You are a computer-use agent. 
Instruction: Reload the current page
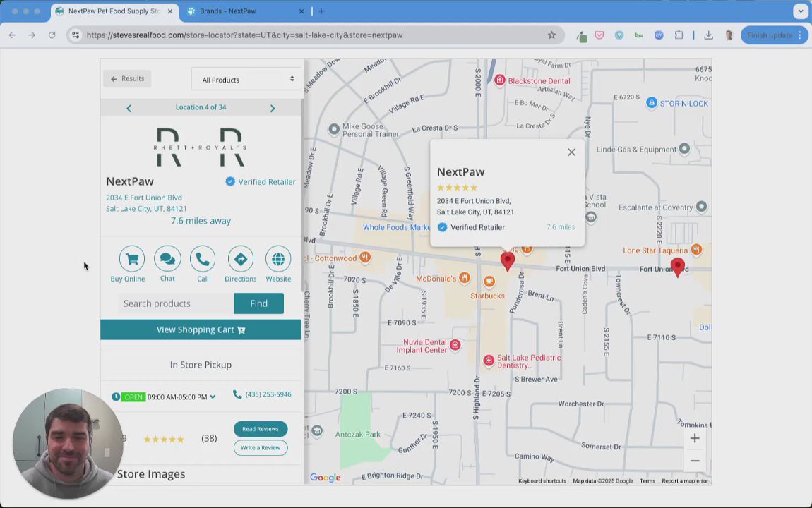[52, 35]
